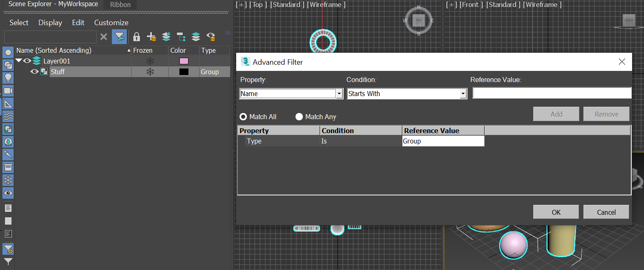Toggle the Display Containers box icon

(8, 167)
